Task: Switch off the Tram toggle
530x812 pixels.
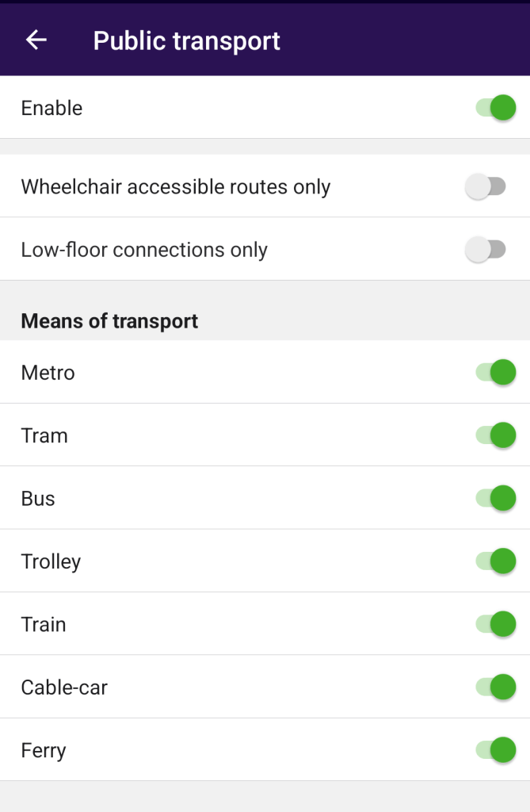Action: (496, 435)
